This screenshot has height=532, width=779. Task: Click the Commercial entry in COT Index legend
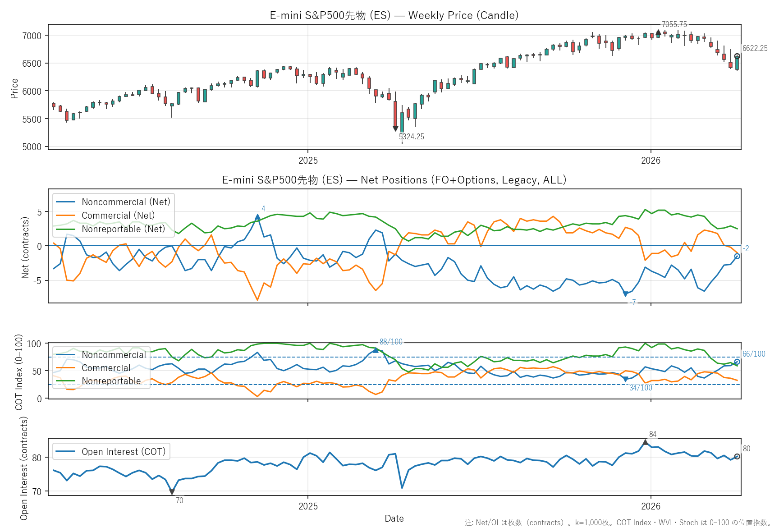[x=106, y=368]
